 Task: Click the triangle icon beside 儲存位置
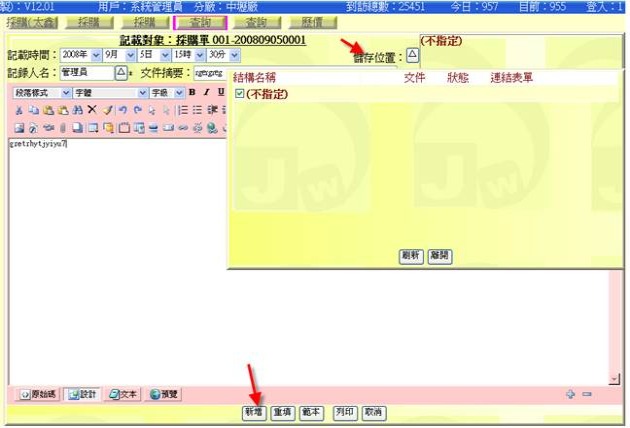412,55
